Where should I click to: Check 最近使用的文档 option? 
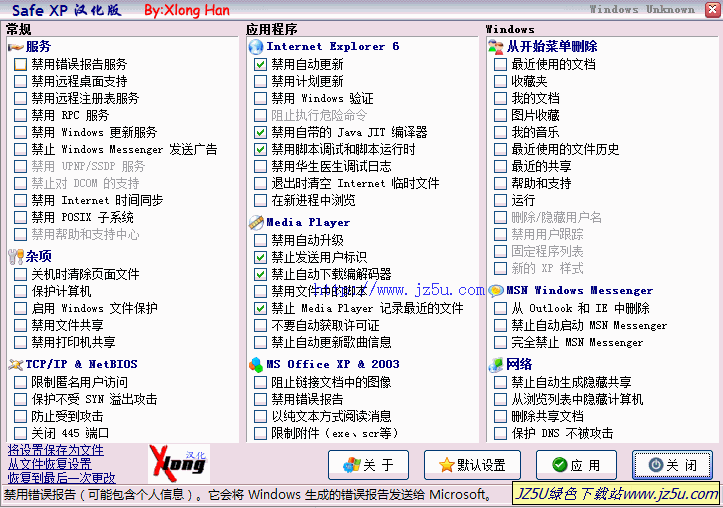[500, 65]
